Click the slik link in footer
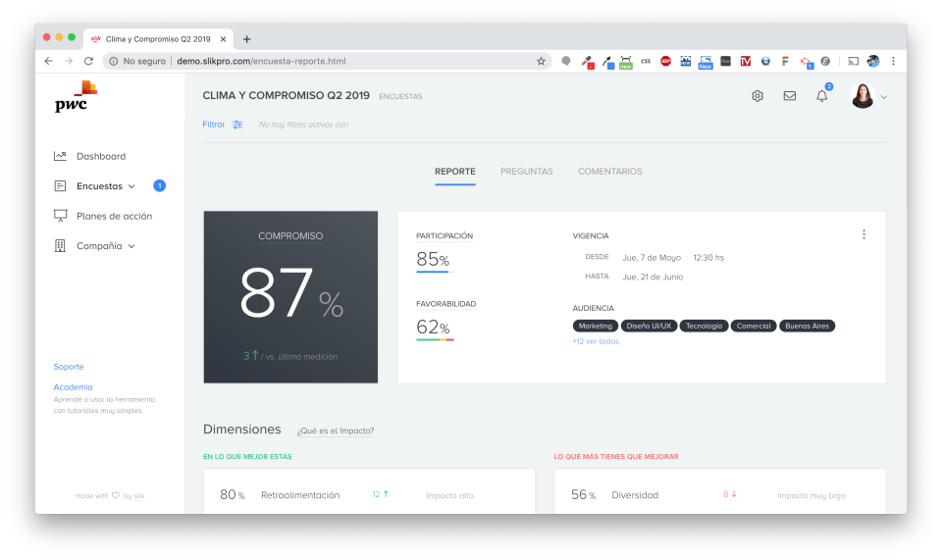Image resolution: width=942 pixels, height=560 pixels. pos(139,496)
